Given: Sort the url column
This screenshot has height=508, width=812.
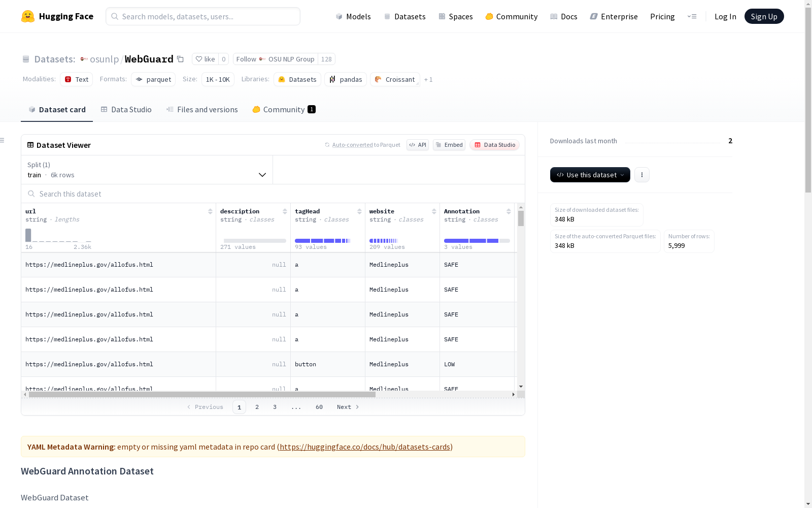Looking at the screenshot, I should click(210, 211).
